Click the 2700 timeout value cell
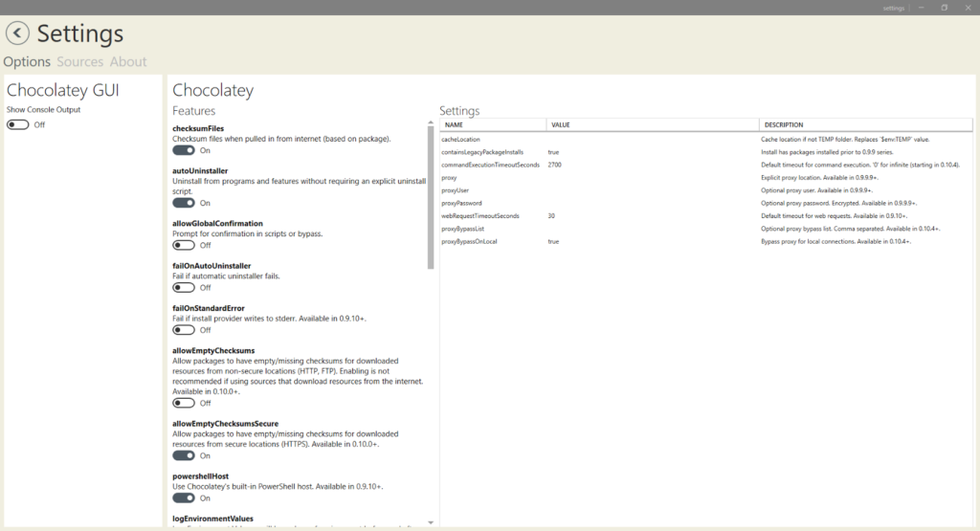Image resolution: width=980 pixels, height=531 pixels. [554, 165]
